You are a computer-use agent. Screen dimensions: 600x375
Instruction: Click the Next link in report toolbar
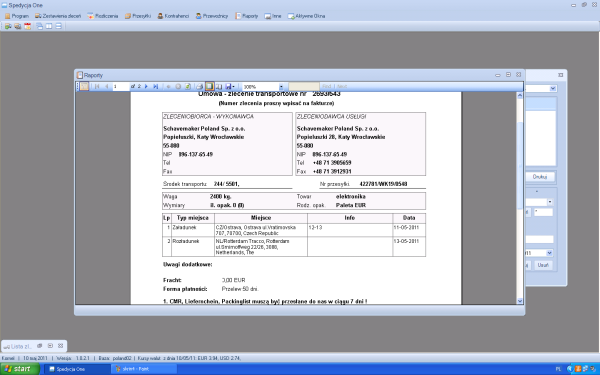[x=342, y=86]
